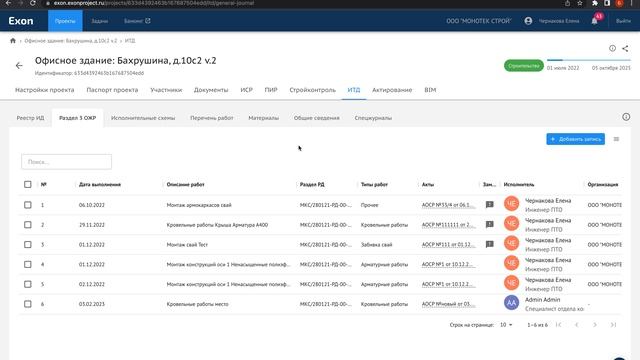Image resolution: width=640 pixels, height=360 pixels.
Task: Open Задачи in top navigation
Action: [x=100, y=21]
